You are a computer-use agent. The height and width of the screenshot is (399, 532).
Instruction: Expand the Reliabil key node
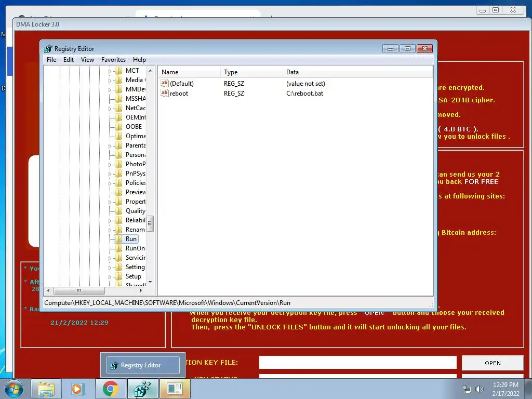pyautogui.click(x=110, y=221)
